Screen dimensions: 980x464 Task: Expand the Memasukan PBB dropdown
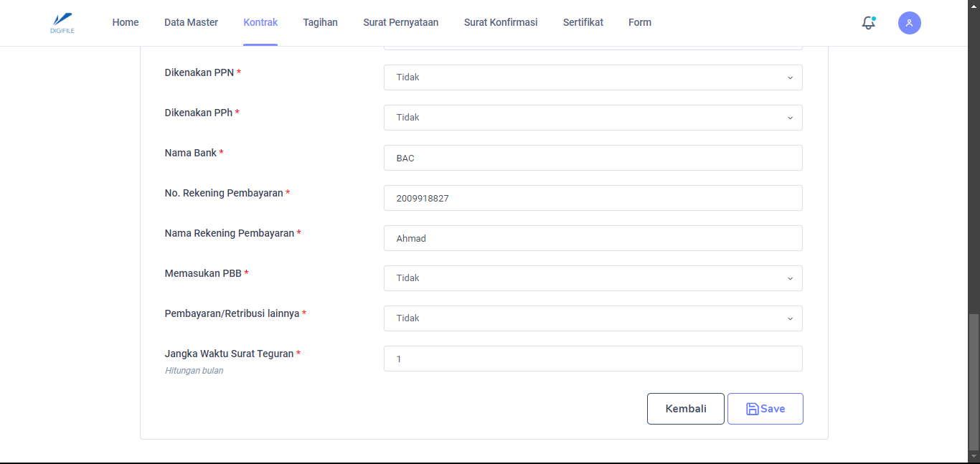pyautogui.click(x=593, y=278)
